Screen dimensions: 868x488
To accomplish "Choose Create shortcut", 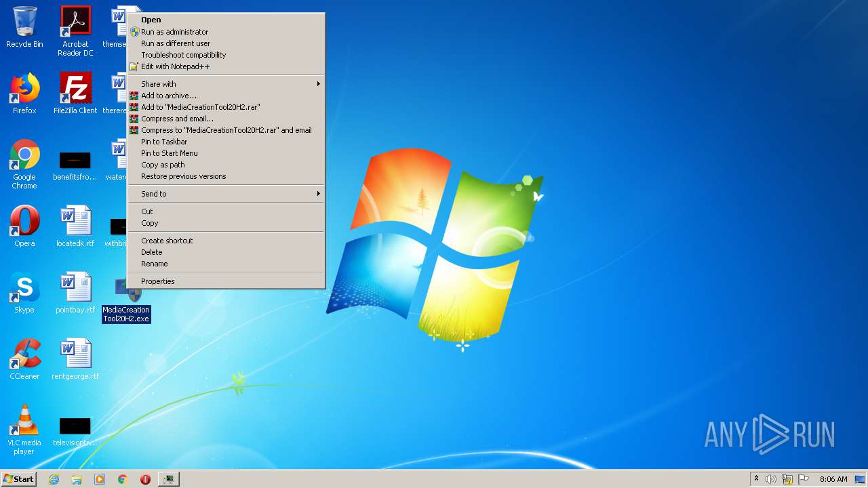I will coord(226,241).
